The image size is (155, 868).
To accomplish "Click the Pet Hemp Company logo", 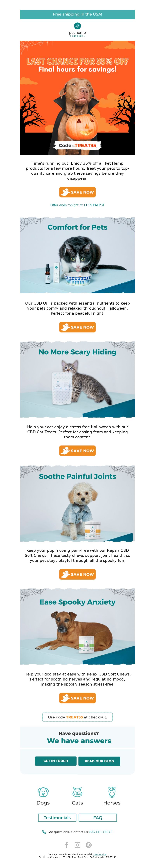I will (x=77, y=30).
